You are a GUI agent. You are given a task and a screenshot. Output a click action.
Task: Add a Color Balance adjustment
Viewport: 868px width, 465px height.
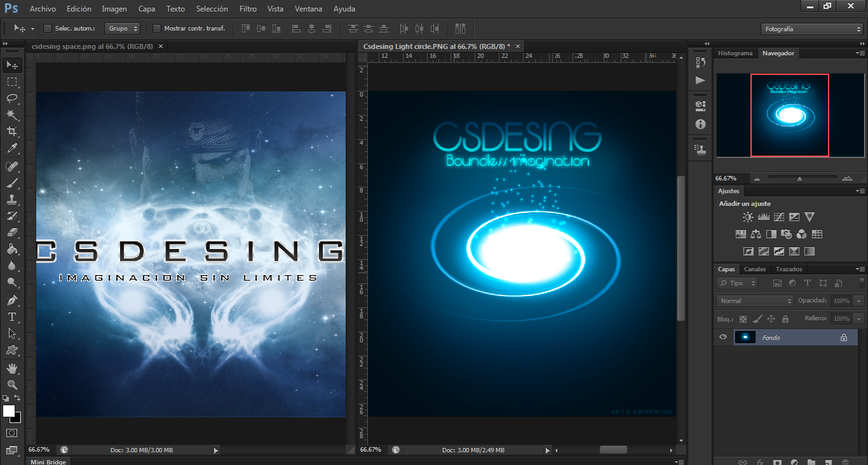pyautogui.click(x=756, y=234)
